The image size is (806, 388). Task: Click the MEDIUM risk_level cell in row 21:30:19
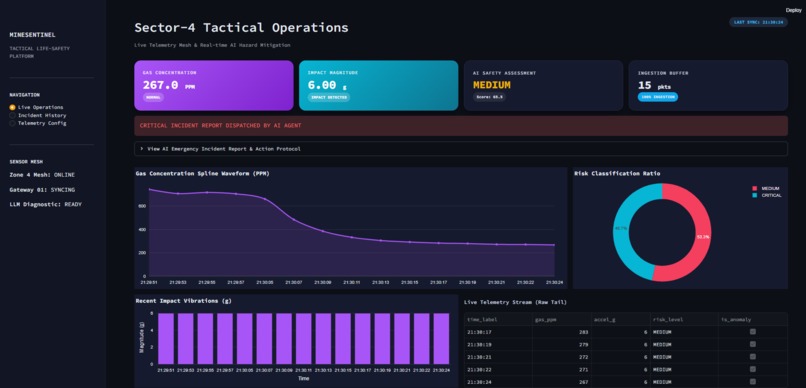[684, 344]
